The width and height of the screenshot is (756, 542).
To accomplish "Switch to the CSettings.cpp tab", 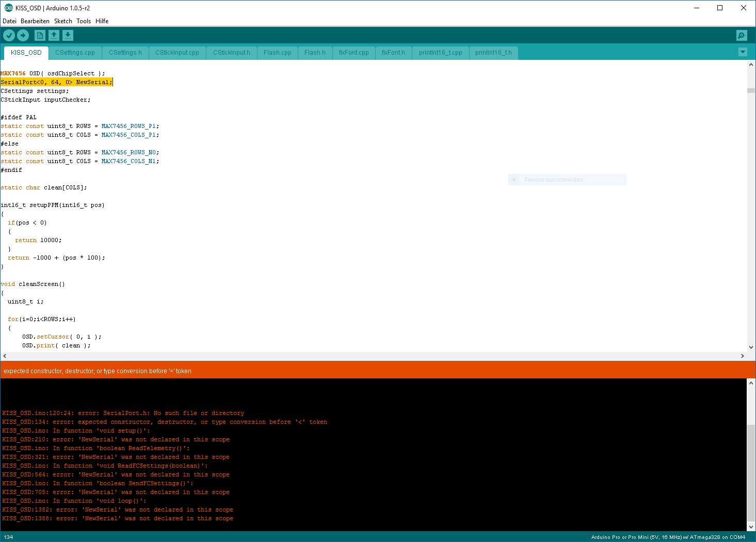I will [75, 53].
